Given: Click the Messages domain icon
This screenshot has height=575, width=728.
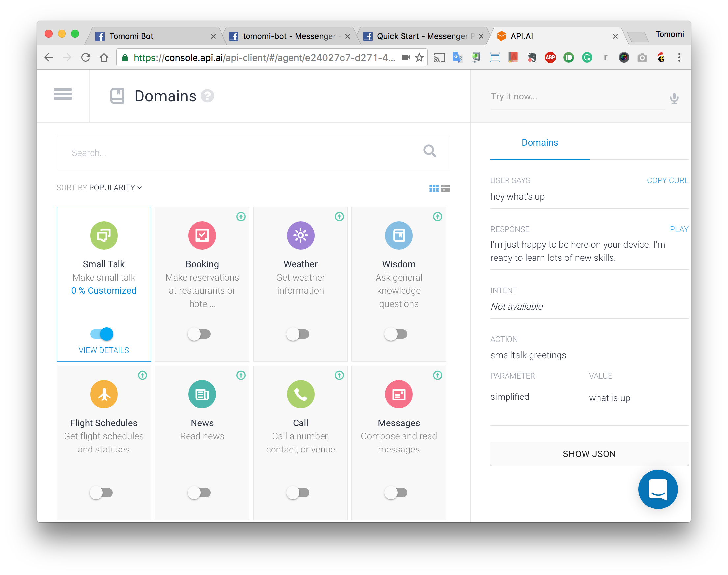Looking at the screenshot, I should click(399, 394).
